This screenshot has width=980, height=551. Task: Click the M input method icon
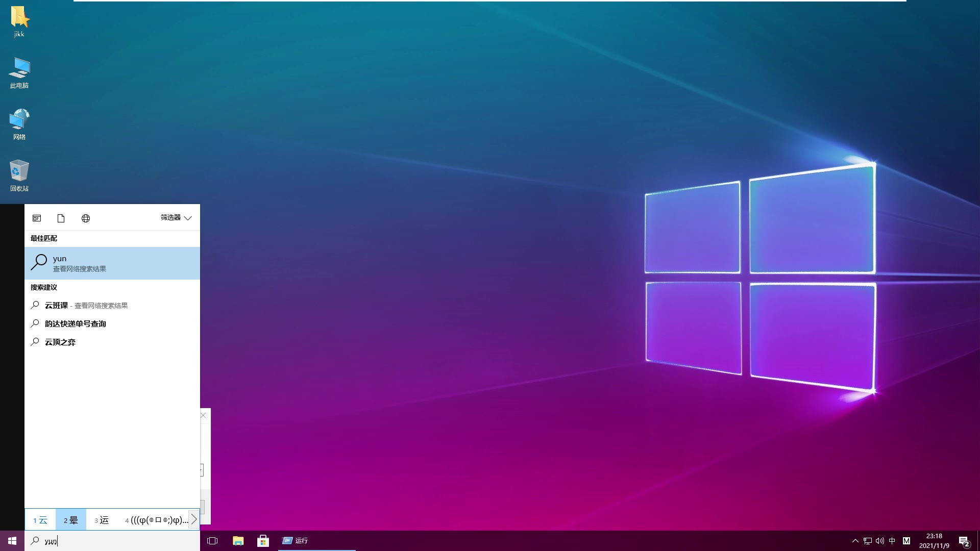pyautogui.click(x=906, y=541)
